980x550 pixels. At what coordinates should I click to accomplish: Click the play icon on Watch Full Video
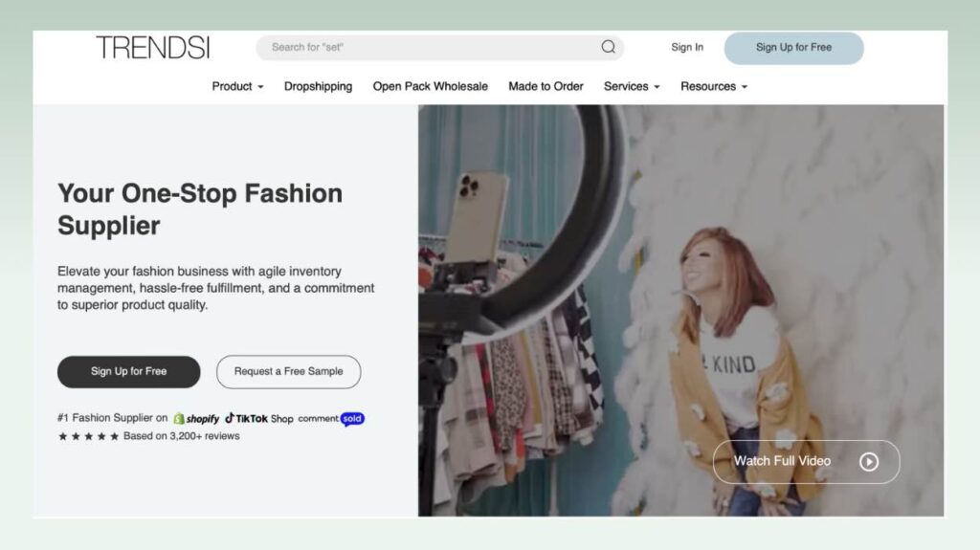[869, 461]
